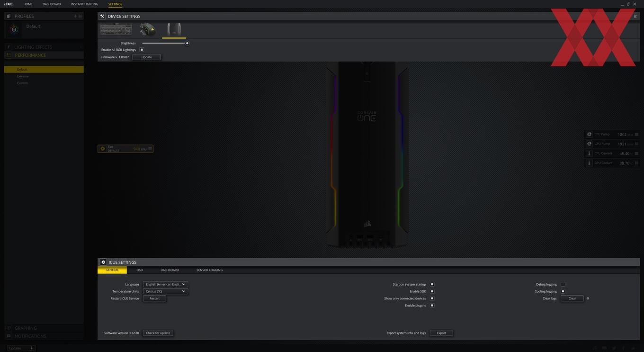The width and height of the screenshot is (644, 352).
Task: Click the Graphing panel icon
Action: [9, 328]
